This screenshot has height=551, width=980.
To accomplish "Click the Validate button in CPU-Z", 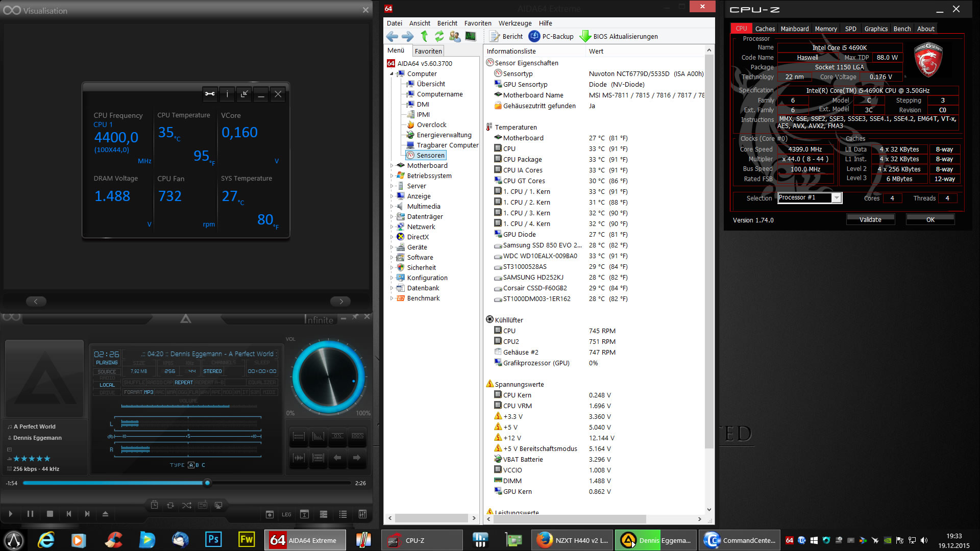I will coord(870,219).
